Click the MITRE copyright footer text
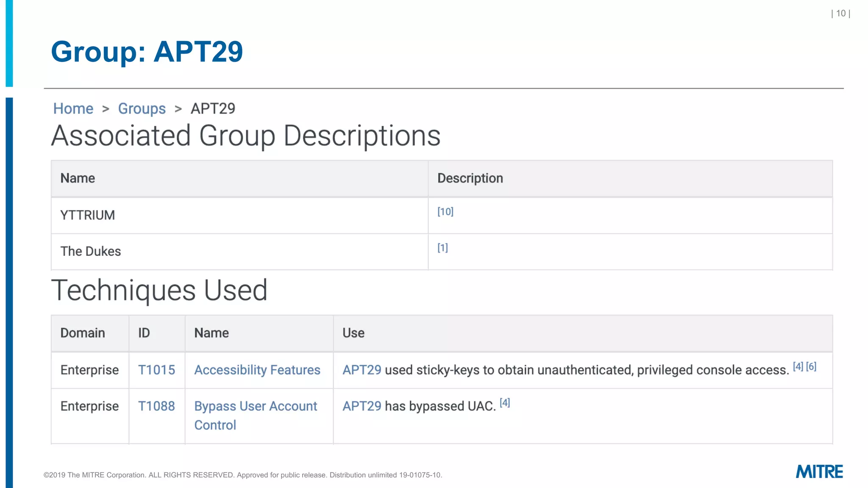The width and height of the screenshot is (868, 488). 243,475
